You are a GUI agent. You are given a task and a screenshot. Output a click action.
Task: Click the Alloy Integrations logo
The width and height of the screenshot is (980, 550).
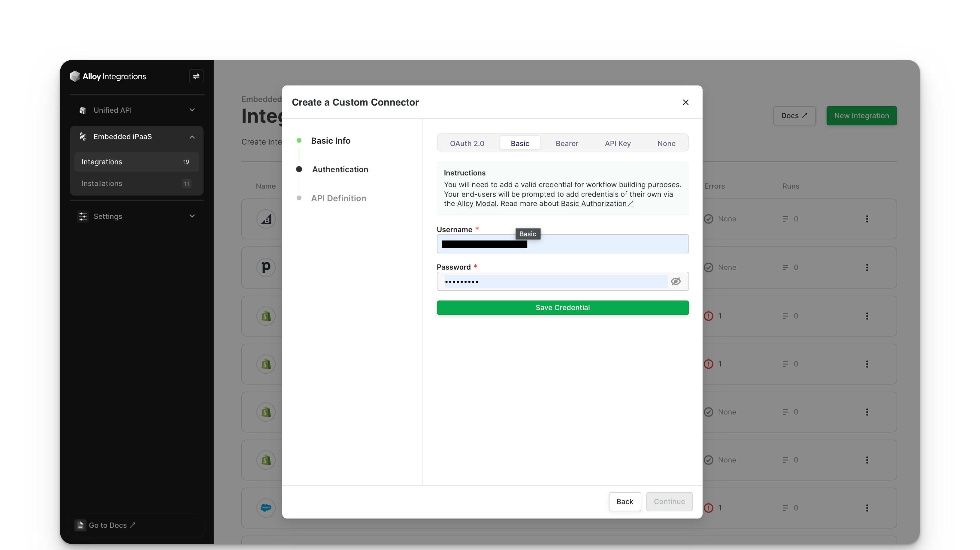click(x=108, y=76)
